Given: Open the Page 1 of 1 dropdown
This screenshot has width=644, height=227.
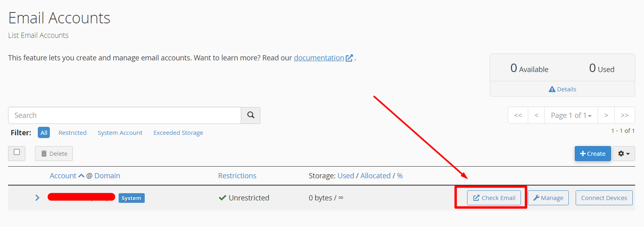Looking at the screenshot, I should [x=571, y=116].
